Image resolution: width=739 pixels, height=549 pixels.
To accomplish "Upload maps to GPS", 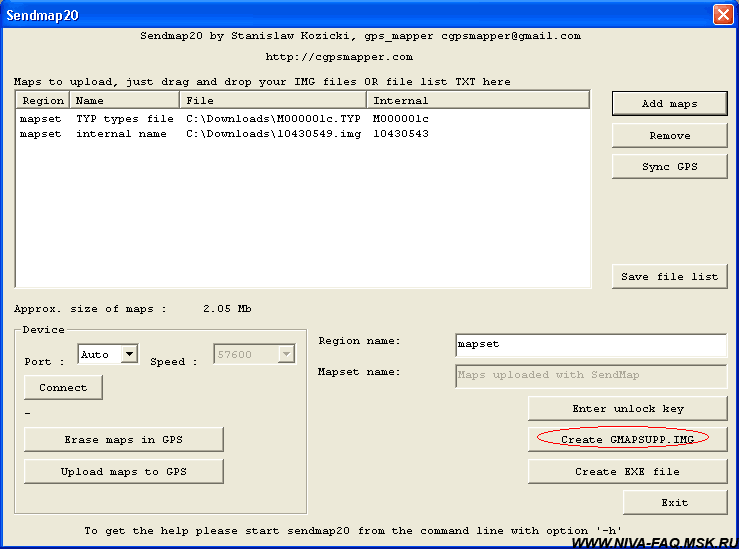I will pos(123,471).
